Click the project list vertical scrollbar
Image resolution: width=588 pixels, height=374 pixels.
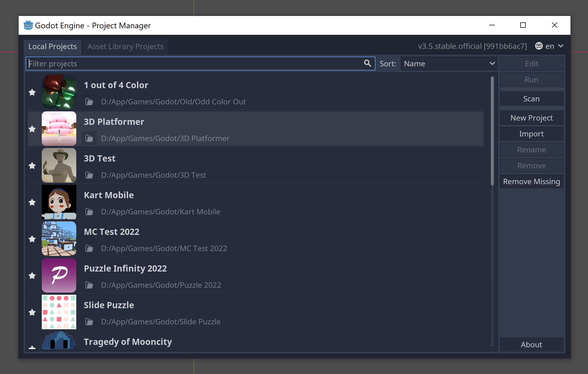[492, 131]
